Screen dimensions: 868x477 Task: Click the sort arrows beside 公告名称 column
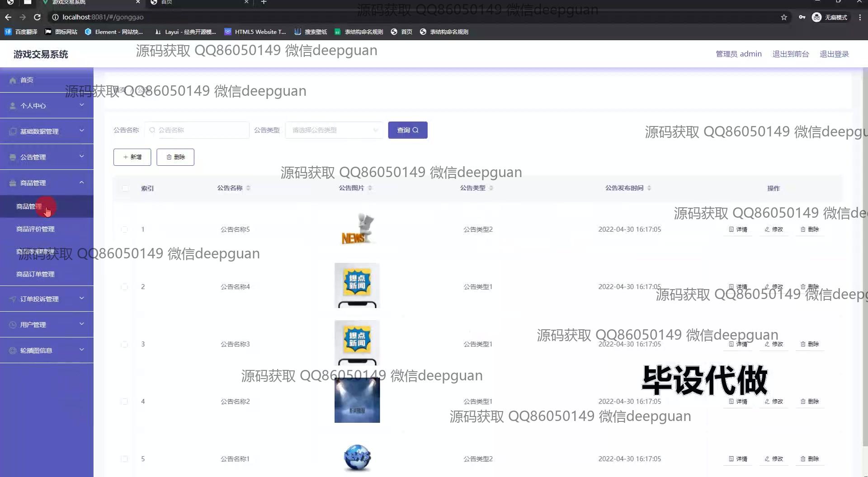[x=248, y=188]
